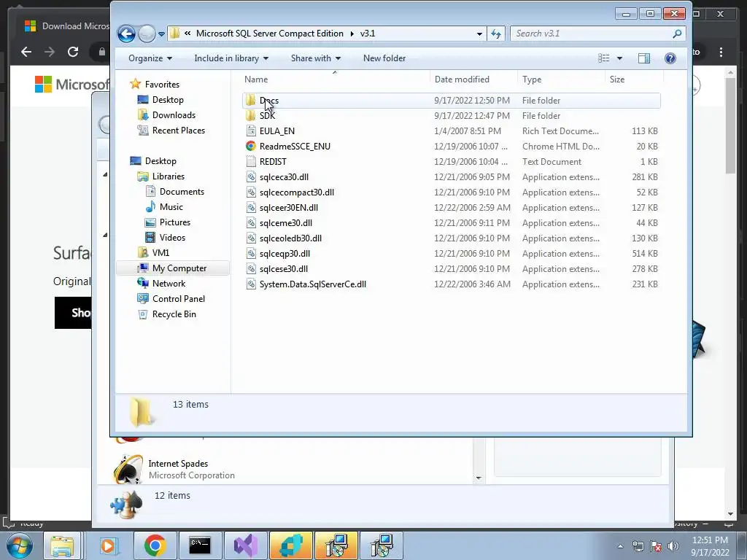747x560 pixels.
Task: Show hidden system tray icons arrow
Action: coord(620,546)
